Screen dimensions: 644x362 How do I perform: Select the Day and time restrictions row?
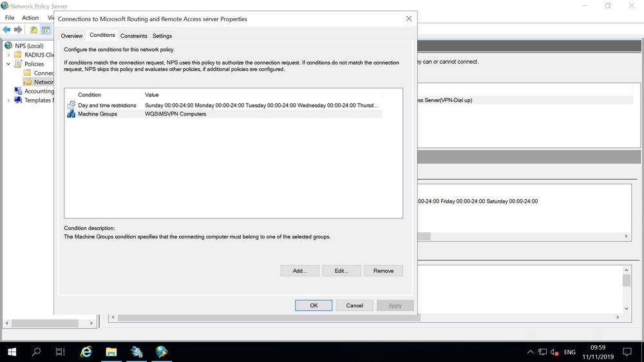click(224, 105)
